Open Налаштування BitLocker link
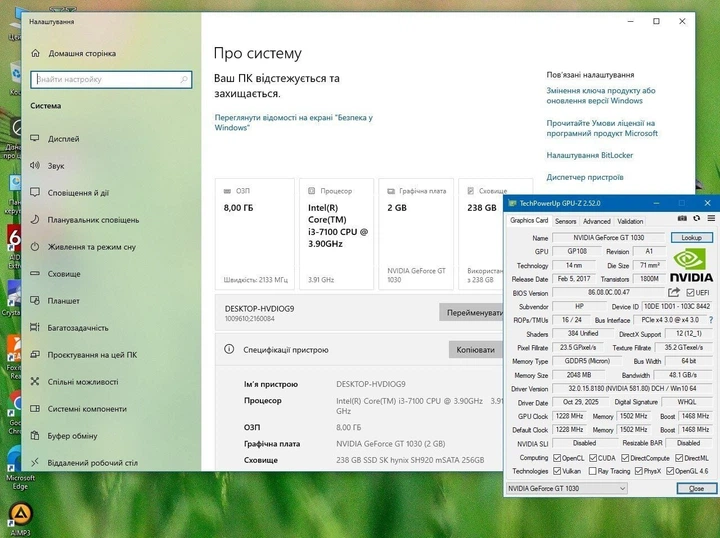 [x=590, y=155]
